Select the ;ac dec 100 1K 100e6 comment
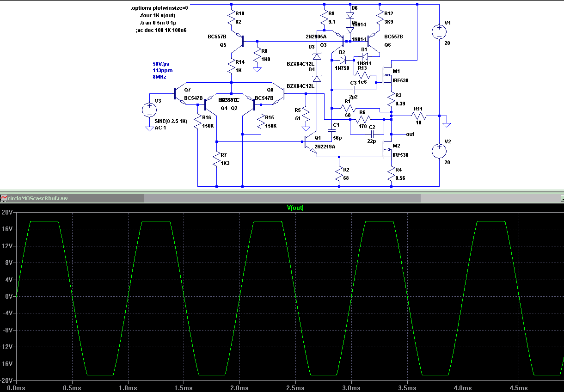This screenshot has height=392, width=564. click(161, 30)
